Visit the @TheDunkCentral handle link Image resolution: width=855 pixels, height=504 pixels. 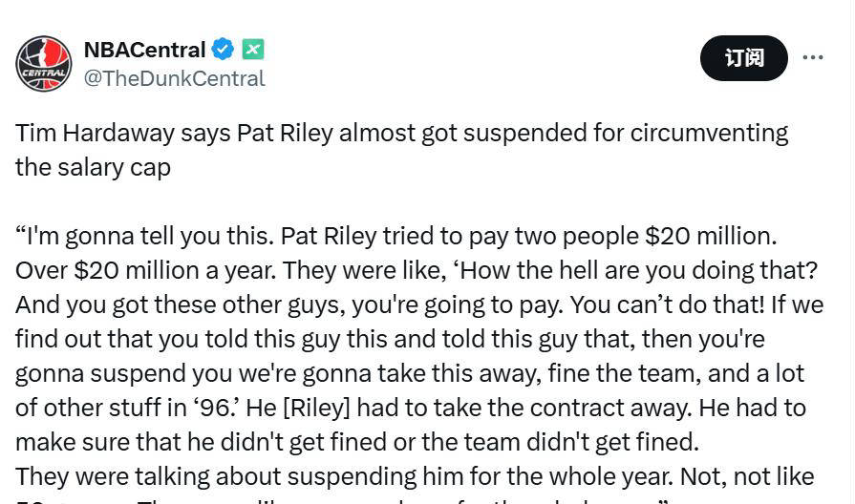point(174,79)
